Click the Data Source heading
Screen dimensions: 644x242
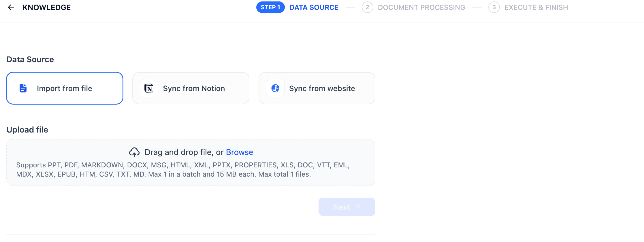point(30,59)
